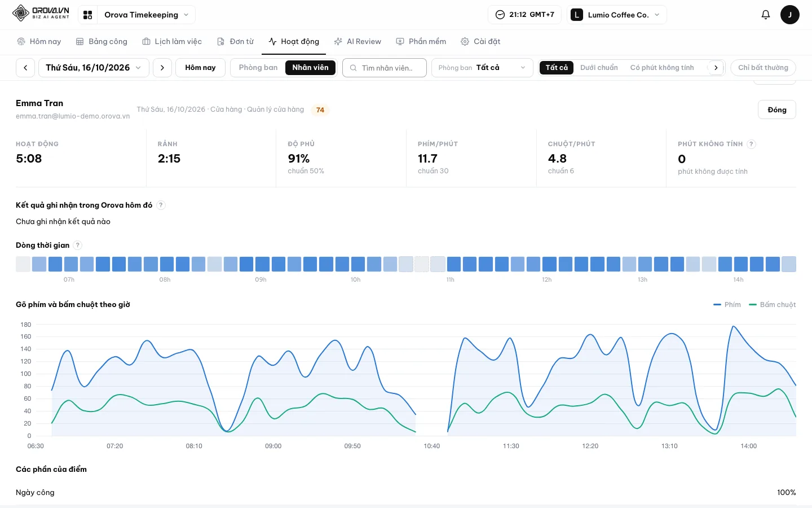Image resolution: width=812 pixels, height=508 pixels.
Task: Open Lumio Coffee Co. company switcher
Action: click(x=616, y=15)
